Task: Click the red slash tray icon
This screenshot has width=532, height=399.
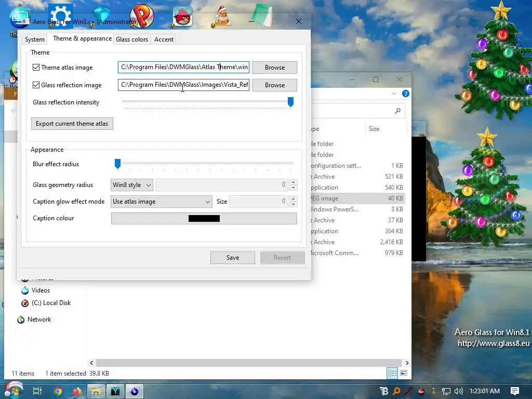Action: pos(408,391)
